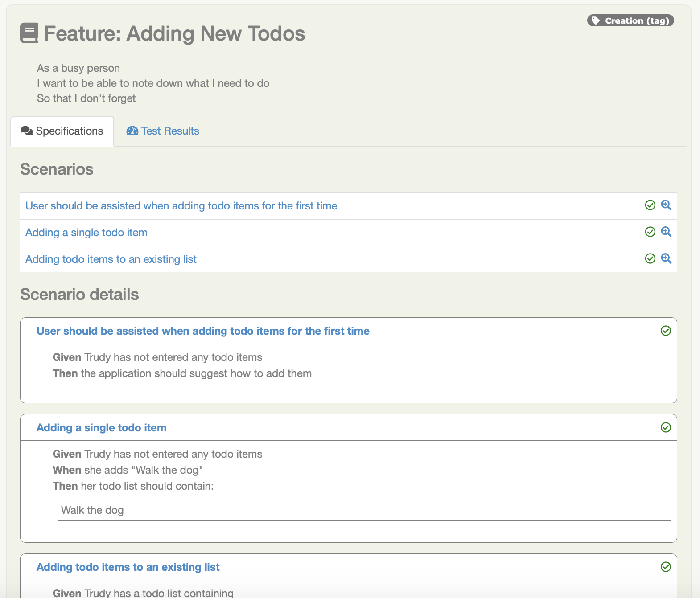Open the Creation (tag) badge
The image size is (700, 598).
click(630, 20)
